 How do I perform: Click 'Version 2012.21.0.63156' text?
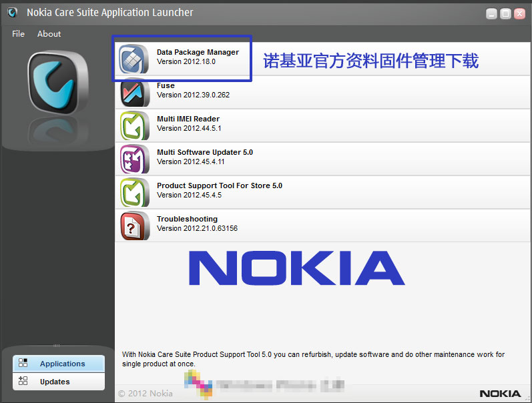click(x=197, y=228)
